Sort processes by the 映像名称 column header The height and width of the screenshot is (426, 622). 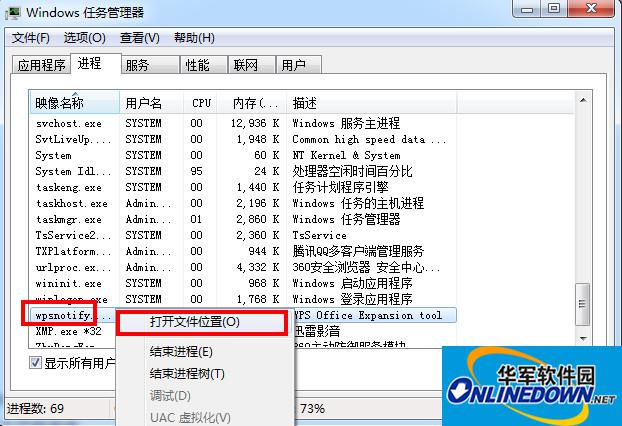(x=60, y=103)
